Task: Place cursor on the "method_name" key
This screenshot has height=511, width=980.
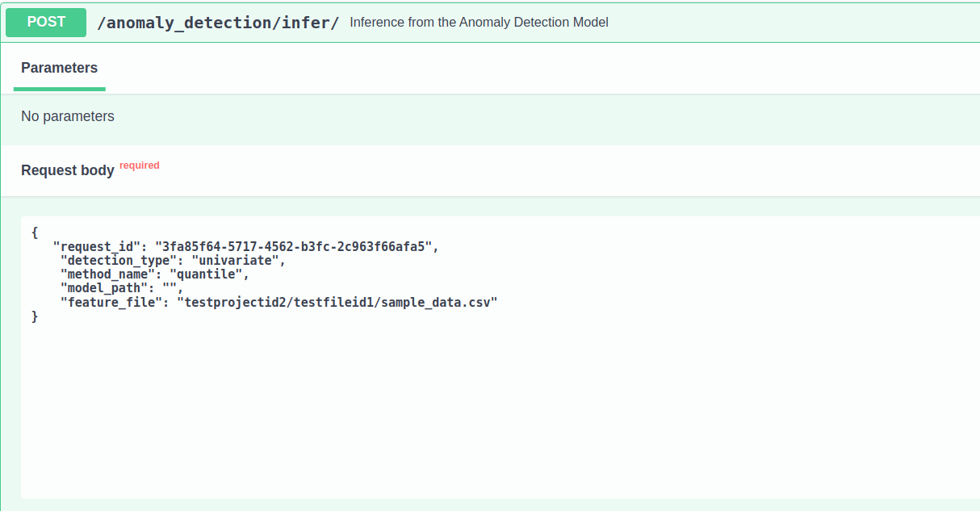Action: pos(111,274)
